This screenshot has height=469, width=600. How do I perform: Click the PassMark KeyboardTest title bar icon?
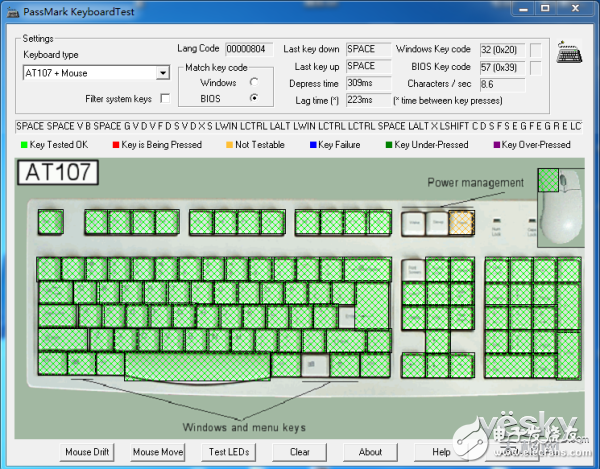click(x=13, y=12)
